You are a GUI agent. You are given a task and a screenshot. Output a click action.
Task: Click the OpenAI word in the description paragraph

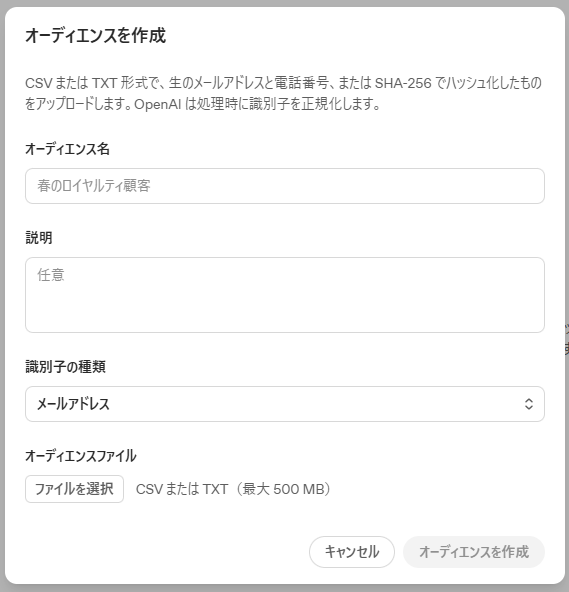pos(158,104)
